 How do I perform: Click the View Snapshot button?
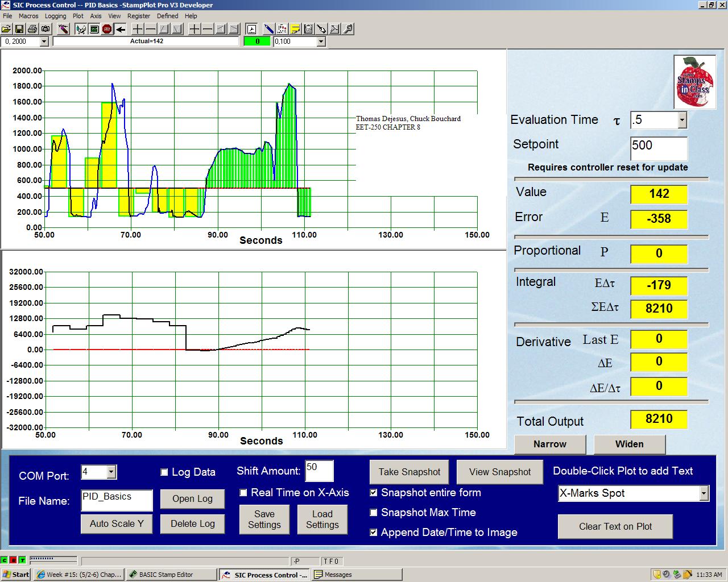tap(500, 472)
